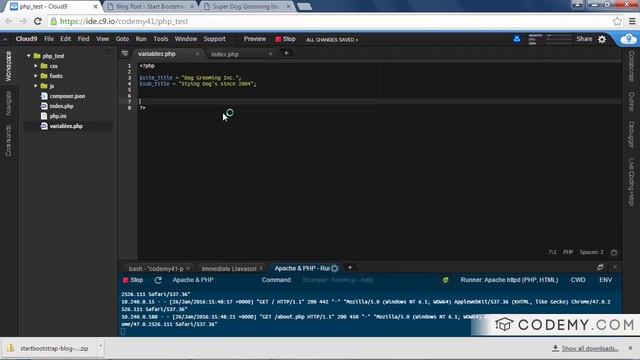Viewport: 640px width, 360px height.
Task: Expand the fonts folder arrow
Action: 36,76
